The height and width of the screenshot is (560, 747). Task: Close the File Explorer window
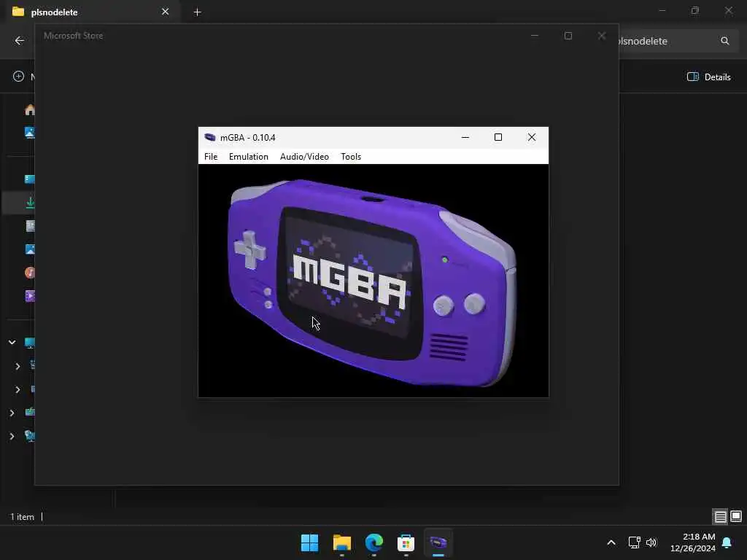[x=729, y=10]
